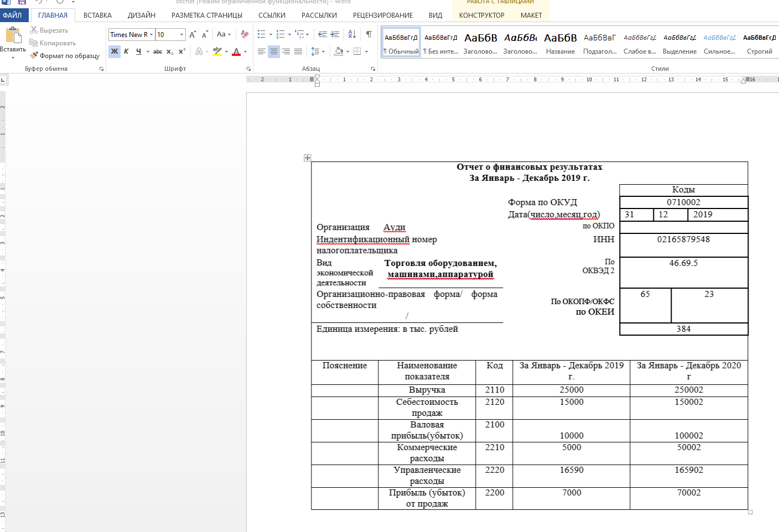Apply the Название style
779x532 pixels.
point(560,43)
